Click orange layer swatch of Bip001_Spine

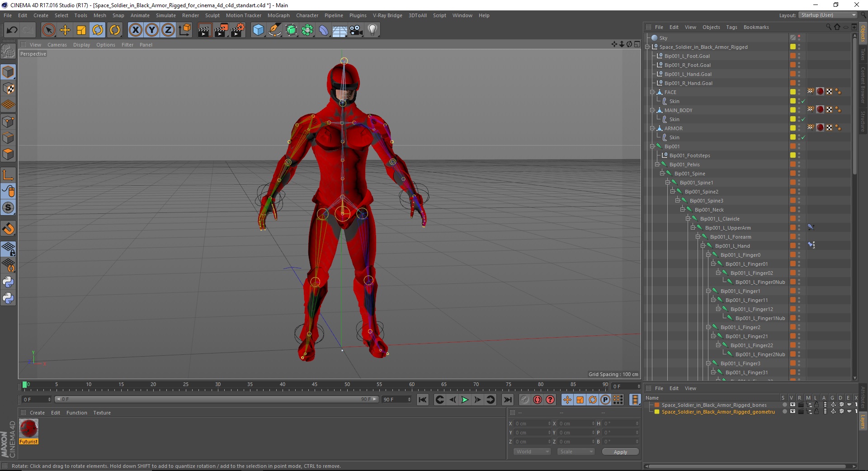pyautogui.click(x=793, y=173)
